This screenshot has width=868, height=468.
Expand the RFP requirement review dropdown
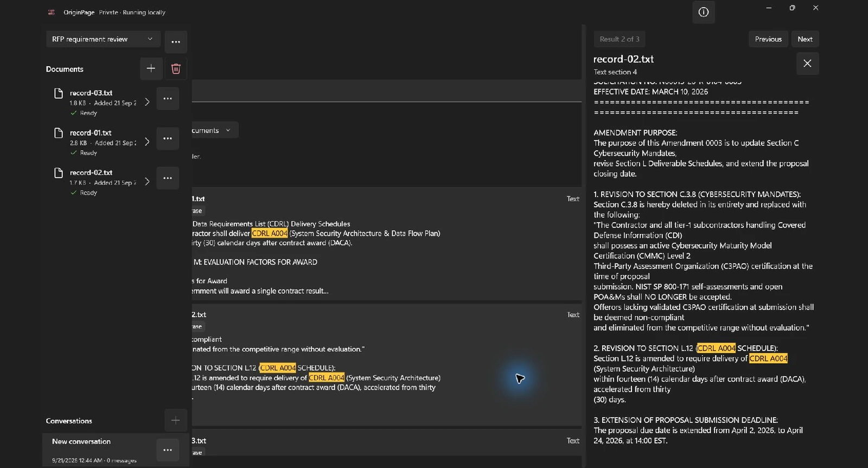(103, 39)
